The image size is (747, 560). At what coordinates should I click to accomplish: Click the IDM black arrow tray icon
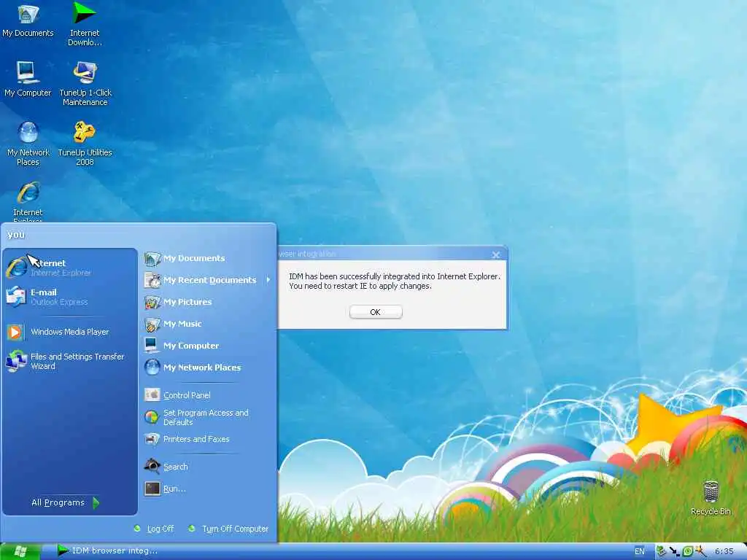pyautogui.click(x=674, y=551)
